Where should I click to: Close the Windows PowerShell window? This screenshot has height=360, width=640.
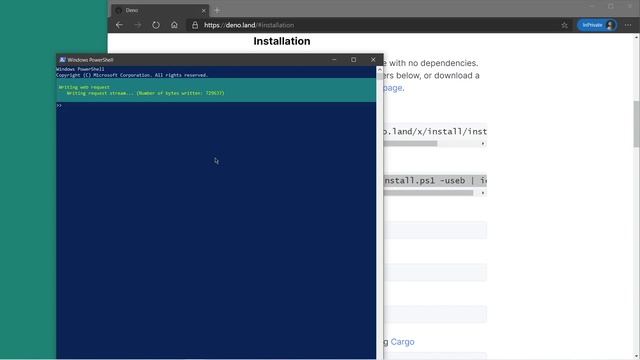pyautogui.click(x=373, y=60)
